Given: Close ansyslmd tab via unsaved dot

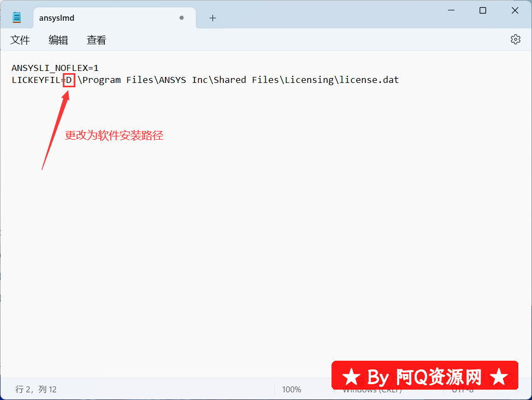Looking at the screenshot, I should (181, 18).
